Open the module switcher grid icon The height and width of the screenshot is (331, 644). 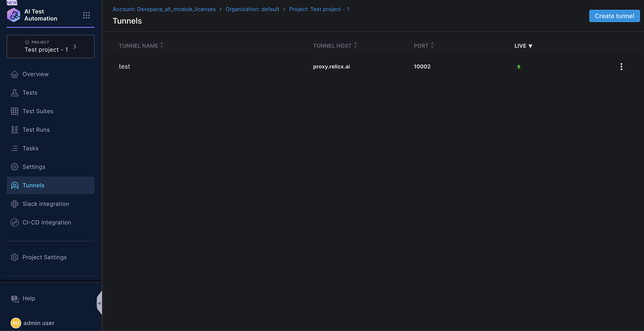(86, 15)
